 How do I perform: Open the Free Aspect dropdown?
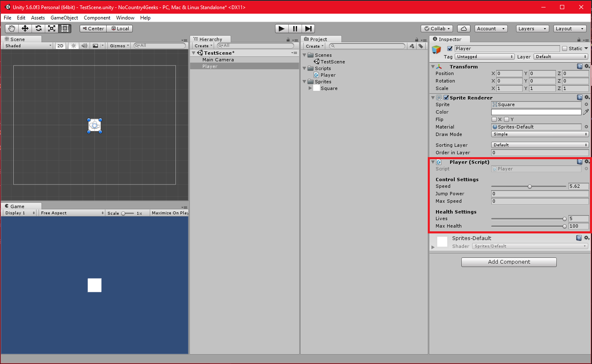(72, 213)
